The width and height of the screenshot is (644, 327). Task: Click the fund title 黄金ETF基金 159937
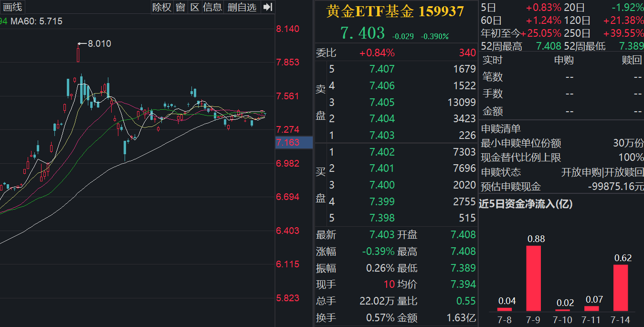394,11
